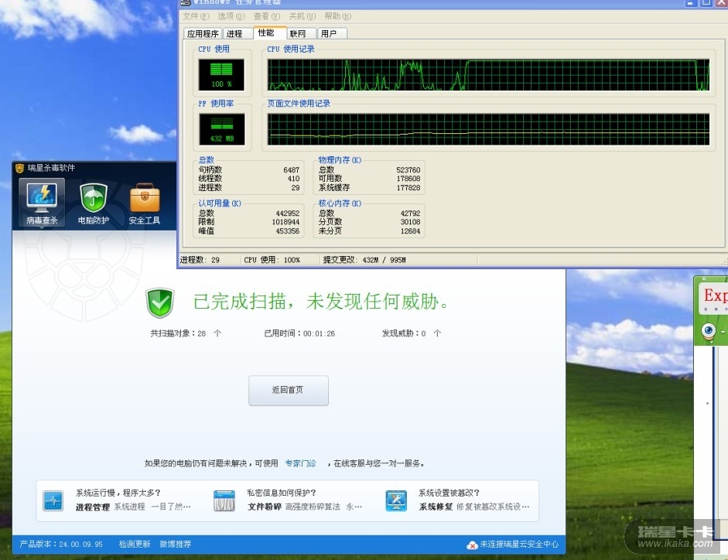Open the 系统修复 link
728x560 pixels.
(436, 507)
